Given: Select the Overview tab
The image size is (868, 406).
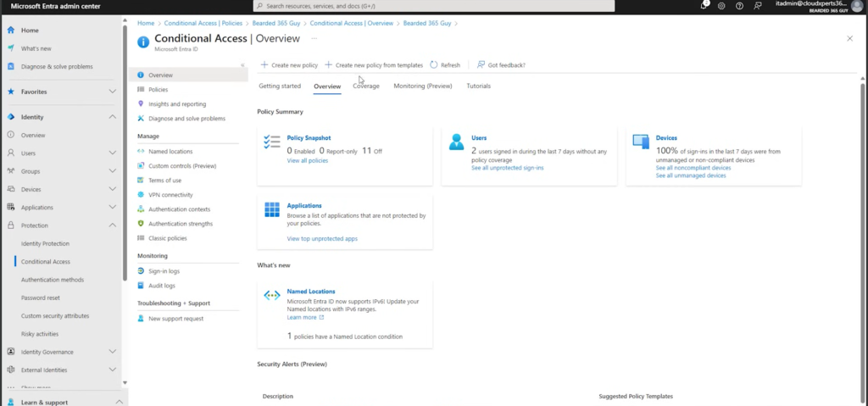Looking at the screenshot, I should pos(327,86).
